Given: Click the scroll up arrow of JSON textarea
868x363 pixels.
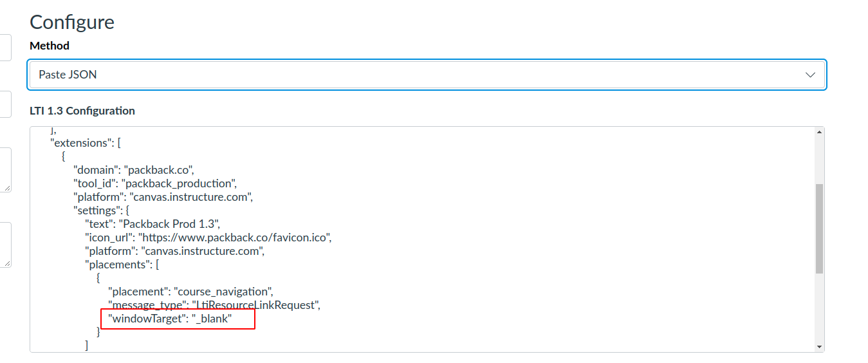Looking at the screenshot, I should click(x=819, y=133).
